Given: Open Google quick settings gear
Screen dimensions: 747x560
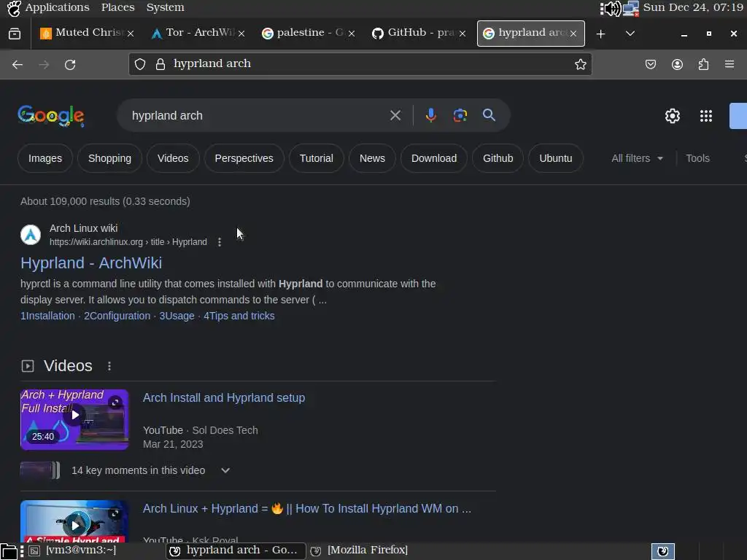Looking at the screenshot, I should click(x=672, y=116).
